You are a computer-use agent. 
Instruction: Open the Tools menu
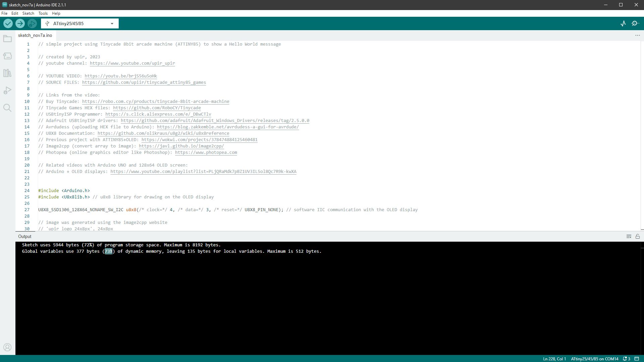coord(43,13)
